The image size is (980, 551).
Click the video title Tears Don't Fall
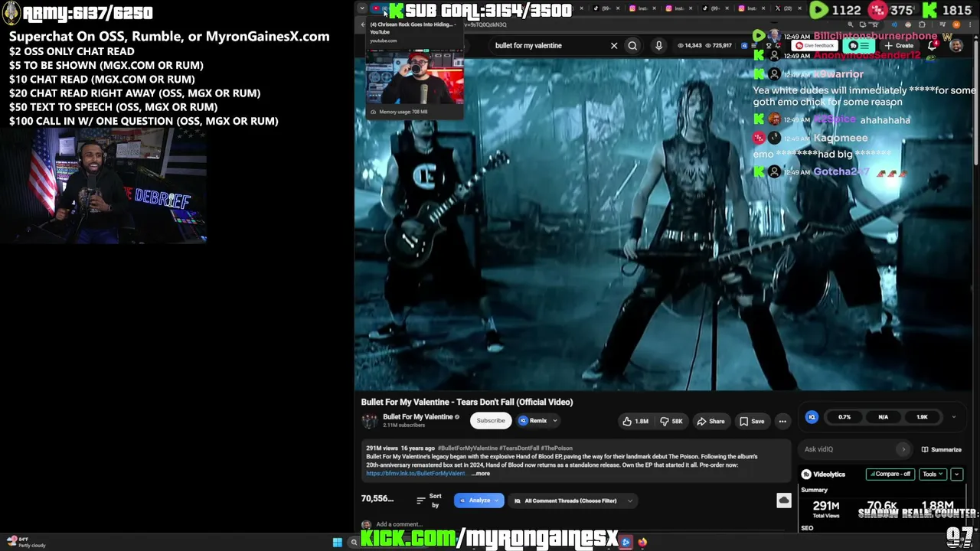tap(467, 402)
